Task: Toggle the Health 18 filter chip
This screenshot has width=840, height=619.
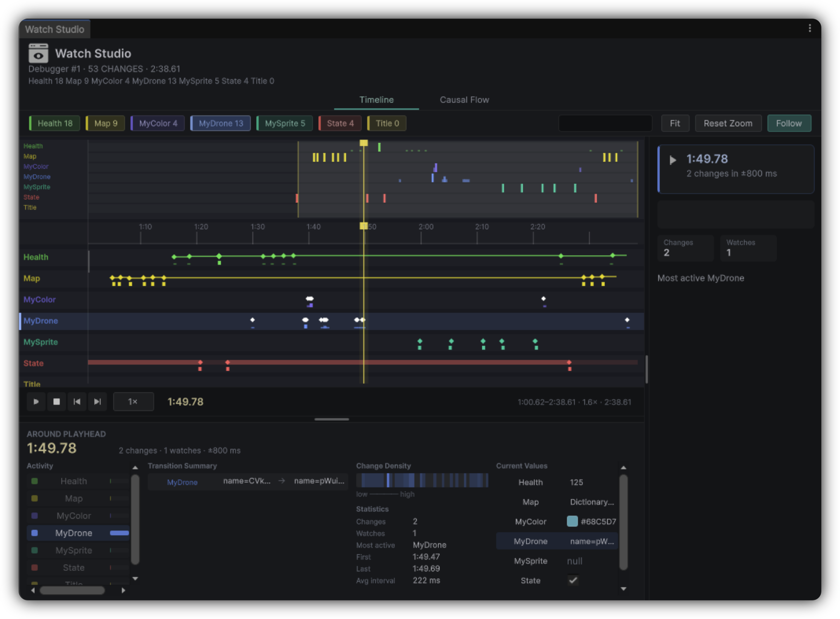Action: click(54, 123)
